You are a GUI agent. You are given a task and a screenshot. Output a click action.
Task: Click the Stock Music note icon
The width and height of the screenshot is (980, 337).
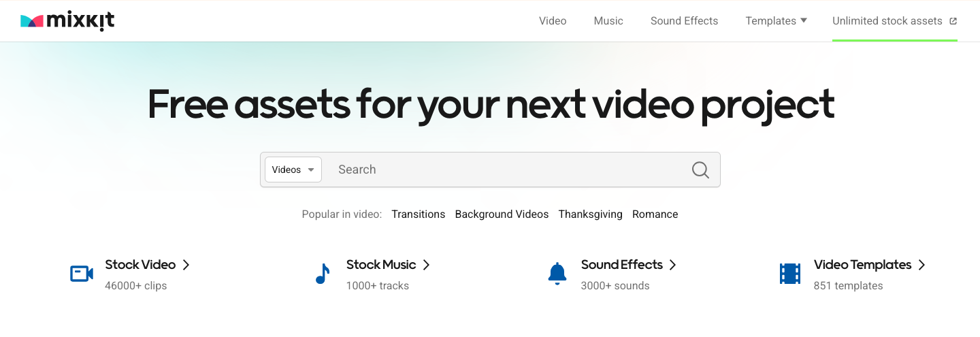323,274
